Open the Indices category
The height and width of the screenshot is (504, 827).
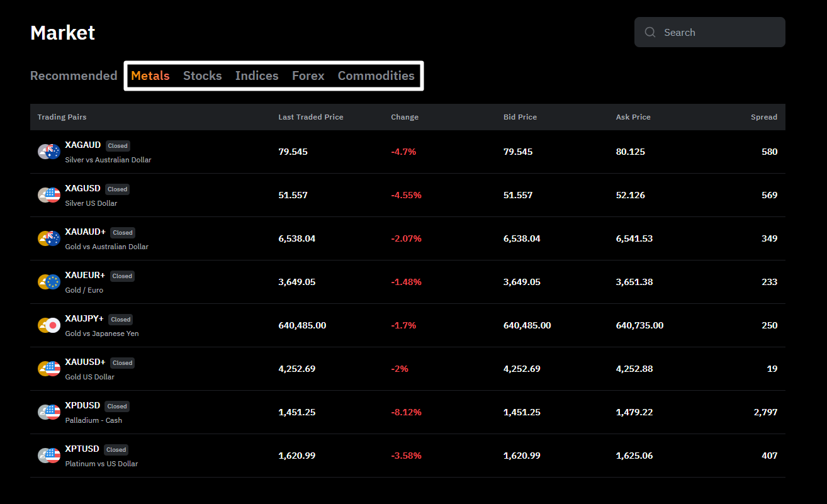[x=257, y=76]
